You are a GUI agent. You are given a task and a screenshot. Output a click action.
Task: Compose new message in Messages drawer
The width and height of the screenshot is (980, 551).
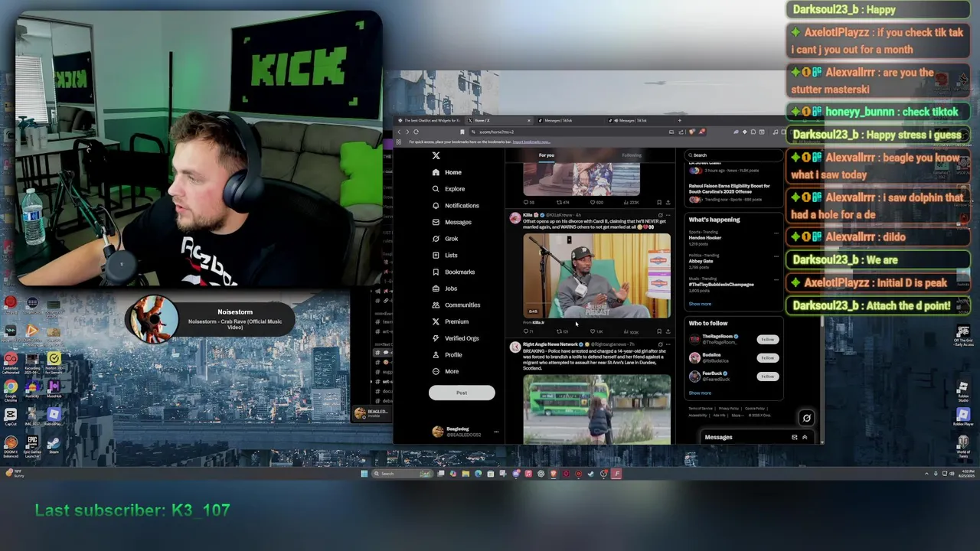click(794, 437)
